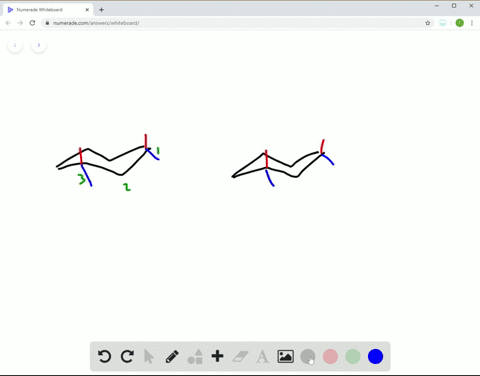Select the pencil drawing tool
This screenshot has width=480, height=376.
[x=172, y=356]
